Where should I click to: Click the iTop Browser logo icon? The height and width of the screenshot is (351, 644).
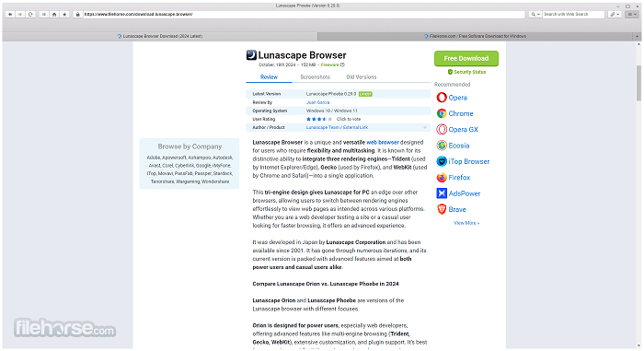(442, 161)
